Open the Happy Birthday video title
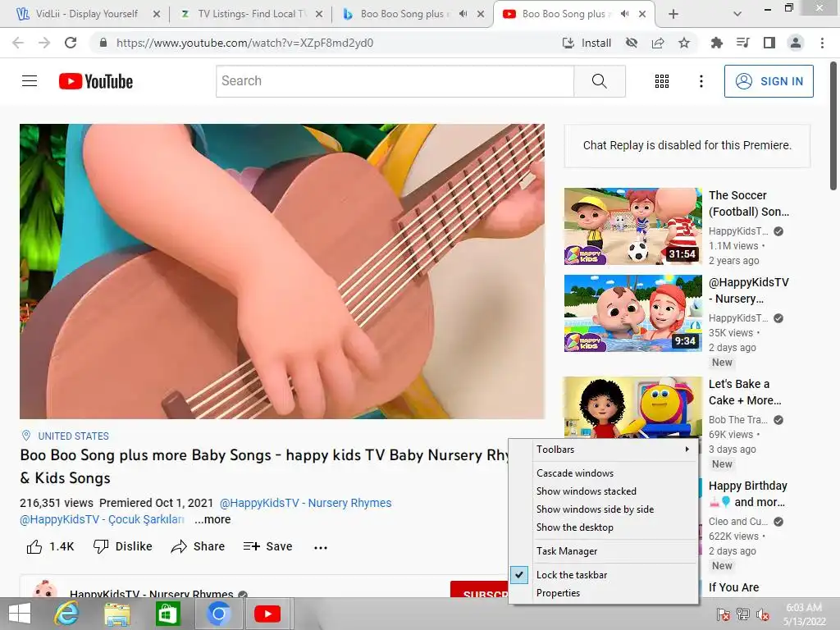The height and width of the screenshot is (630, 840). point(748,494)
